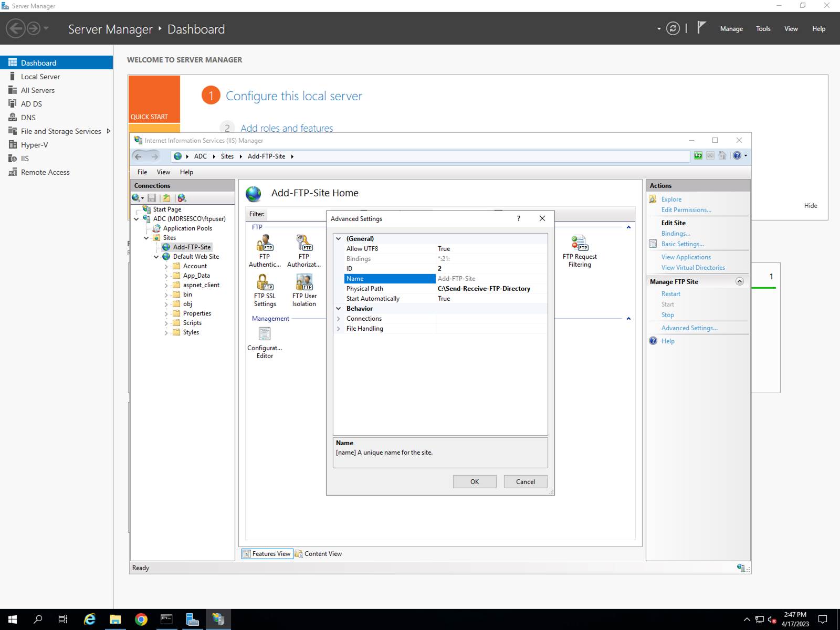Click delegation icon in IIS status bar
This screenshot has width=840, height=630.
click(x=741, y=568)
